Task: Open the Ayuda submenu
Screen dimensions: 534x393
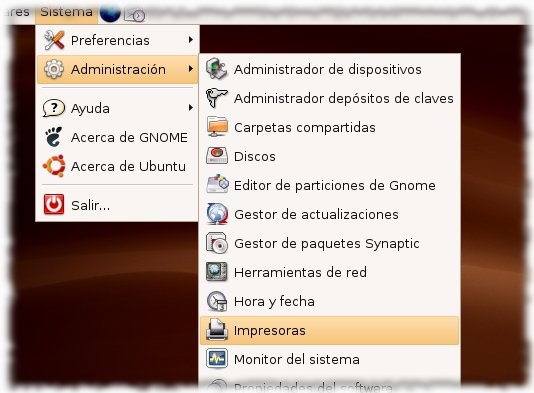Action: (x=117, y=108)
